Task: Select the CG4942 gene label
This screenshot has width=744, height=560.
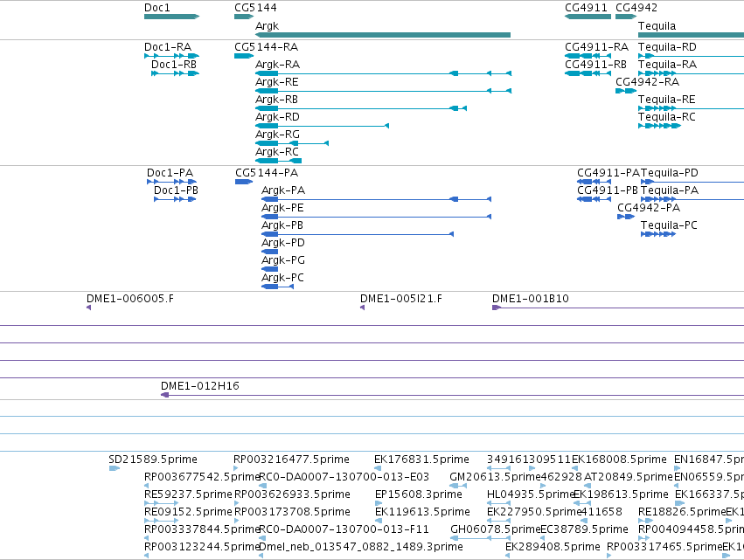Action: pos(636,8)
